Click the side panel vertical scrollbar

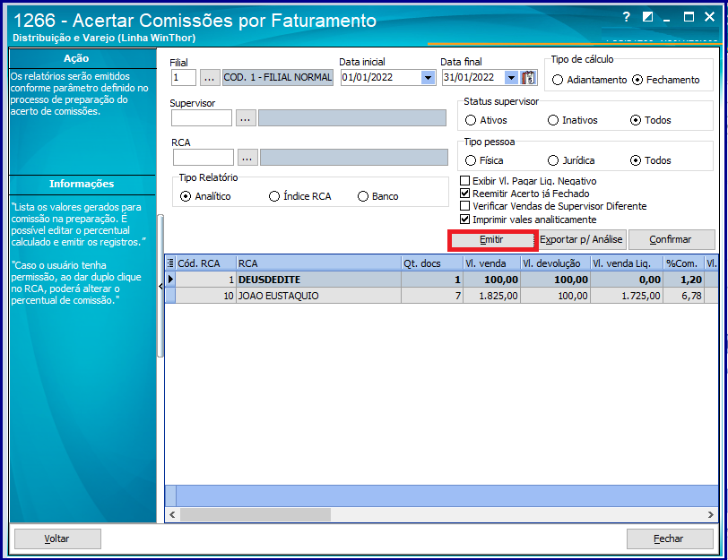click(160, 285)
